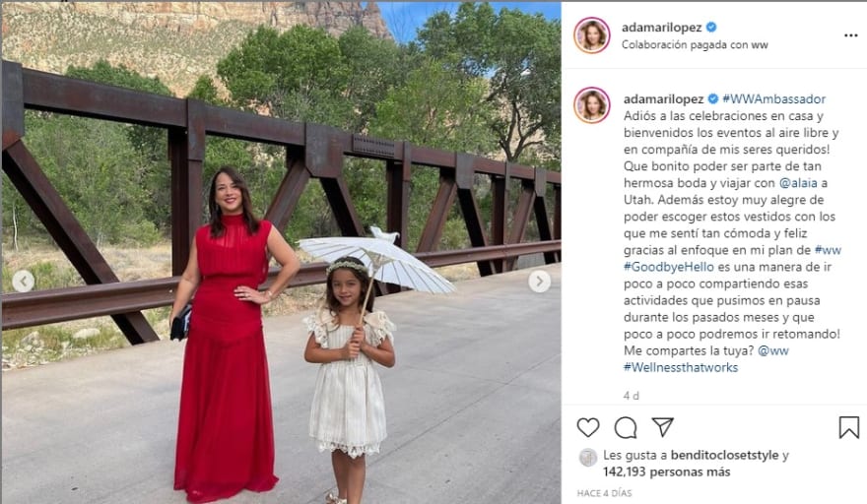
Task: Go to the next photo arrow
Action: click(539, 282)
